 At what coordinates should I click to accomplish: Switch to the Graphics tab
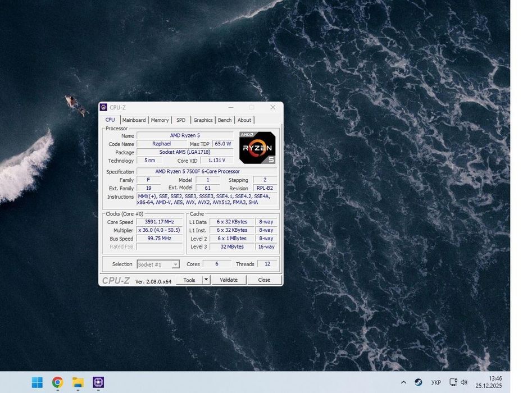tap(203, 120)
